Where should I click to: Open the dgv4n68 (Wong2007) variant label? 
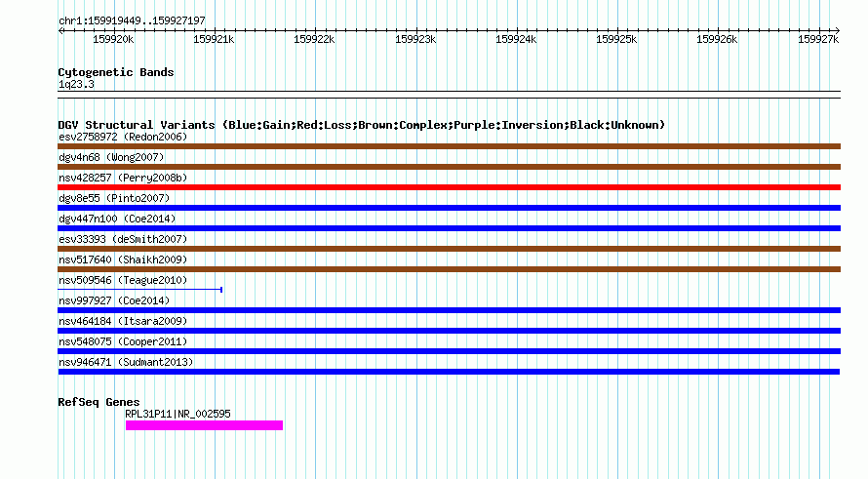coord(111,157)
